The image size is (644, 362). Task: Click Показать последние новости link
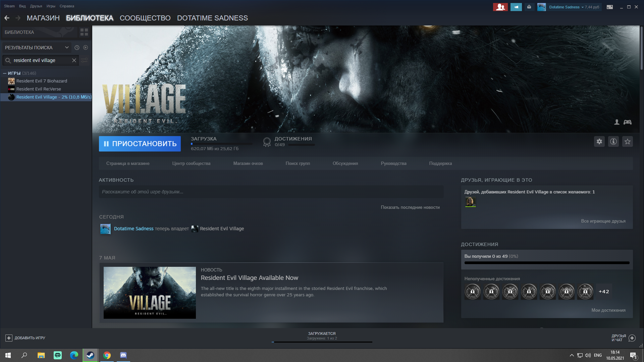coord(410,207)
